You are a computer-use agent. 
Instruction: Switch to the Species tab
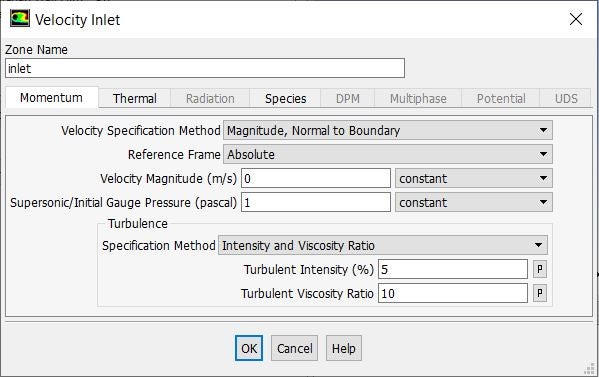coord(285,99)
